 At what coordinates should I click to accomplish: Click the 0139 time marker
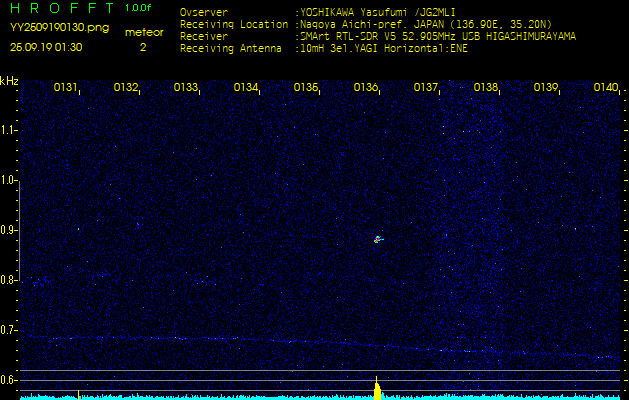(546, 87)
